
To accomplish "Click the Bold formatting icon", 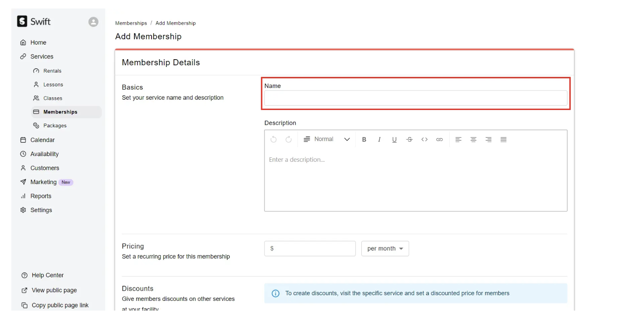I will pyautogui.click(x=364, y=139).
